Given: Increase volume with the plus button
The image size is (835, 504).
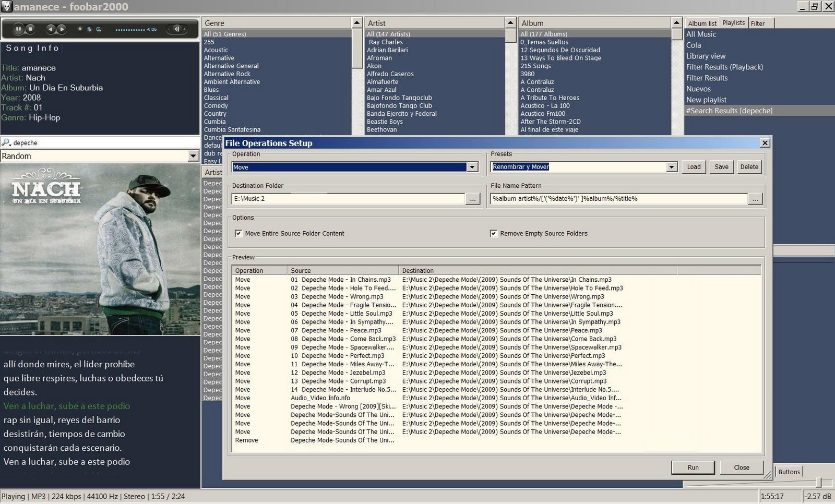Looking at the screenshot, I should (184, 29).
